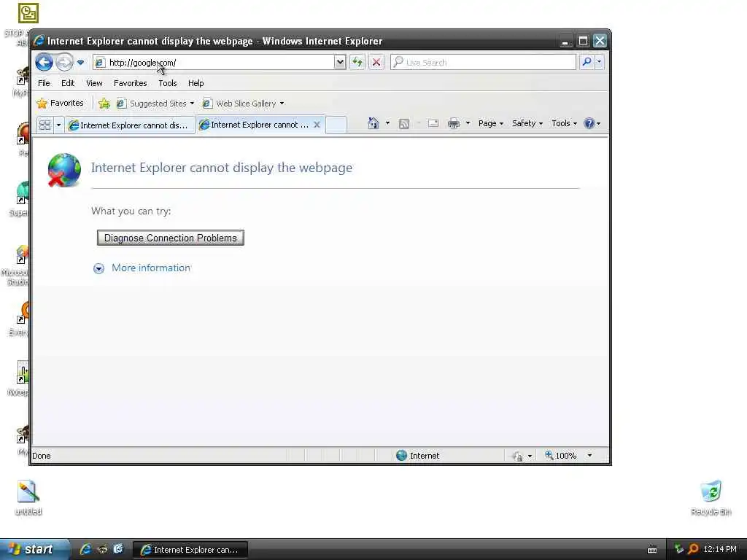The height and width of the screenshot is (560, 747).
Task: Expand the tab list dropdown arrow
Action: click(x=58, y=125)
